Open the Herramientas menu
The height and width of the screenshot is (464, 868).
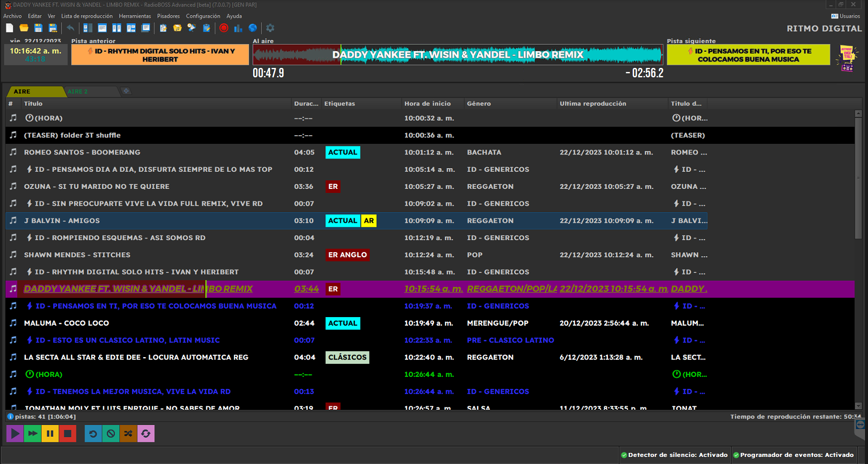135,16
